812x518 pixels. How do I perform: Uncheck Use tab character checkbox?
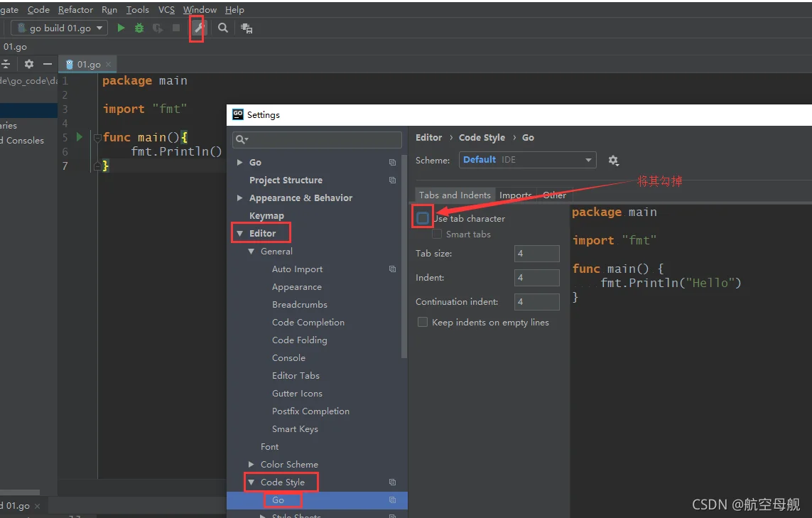pyautogui.click(x=423, y=218)
